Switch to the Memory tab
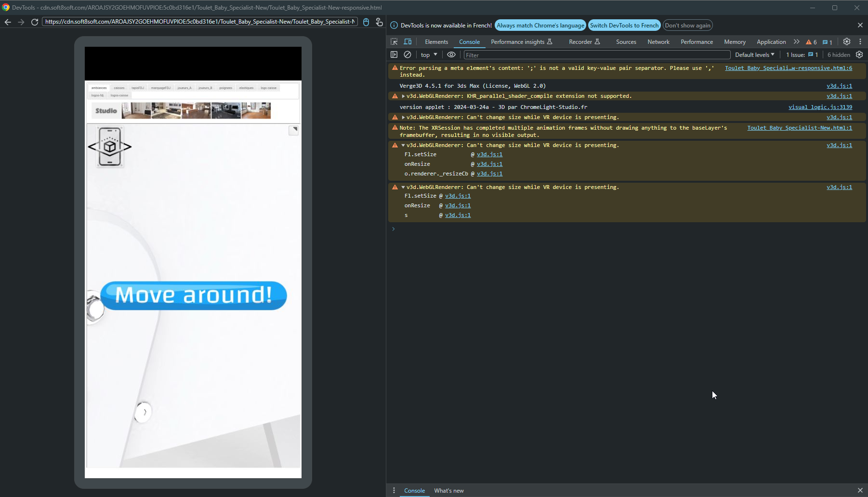 (735, 42)
